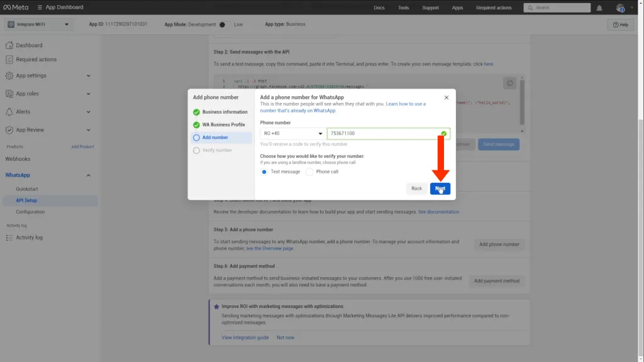644x362 pixels.
Task: Toggle App Mode to Live
Action: [x=225, y=25]
